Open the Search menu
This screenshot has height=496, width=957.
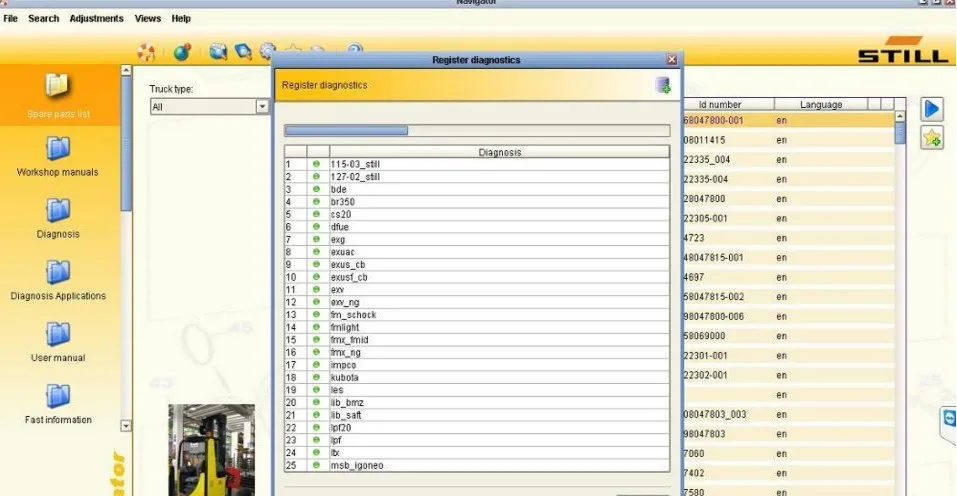click(43, 18)
